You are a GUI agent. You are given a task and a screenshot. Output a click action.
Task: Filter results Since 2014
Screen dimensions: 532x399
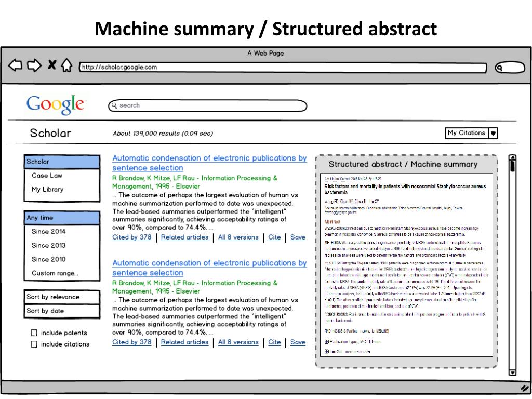click(48, 231)
